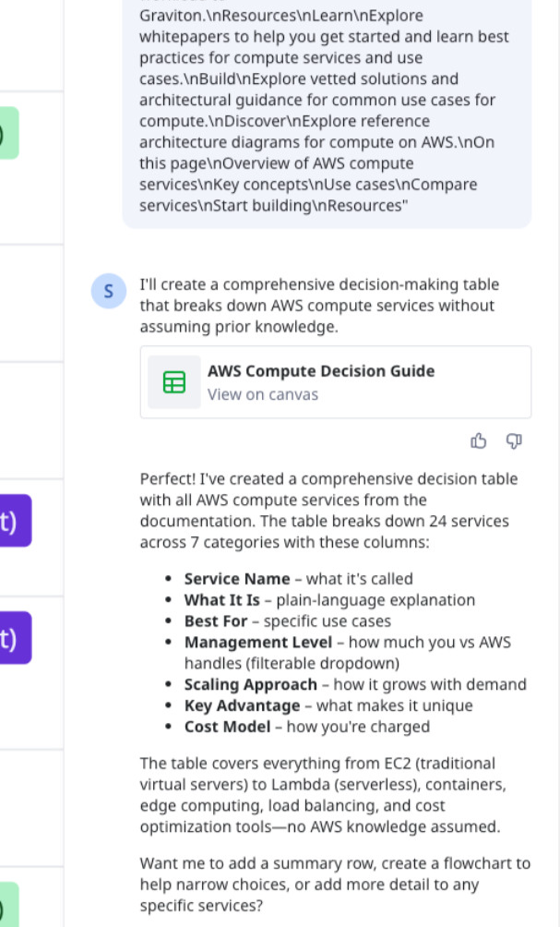The height and width of the screenshot is (927, 560).
Task: Click the thumbs down feedback icon
Action: click(x=515, y=441)
